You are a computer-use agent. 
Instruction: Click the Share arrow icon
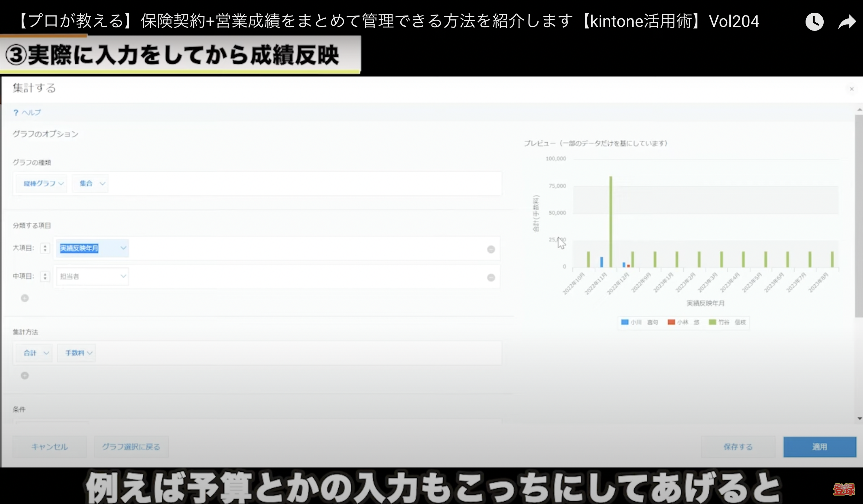pos(847,22)
